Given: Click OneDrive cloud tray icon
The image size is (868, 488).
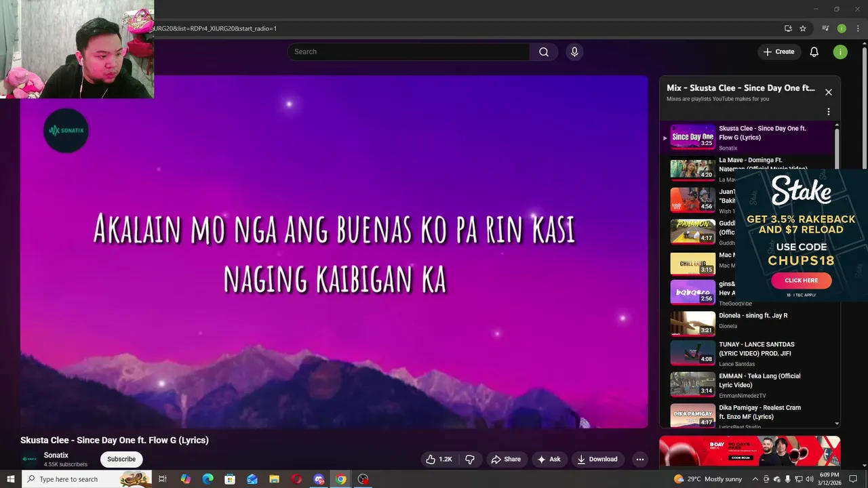Looking at the screenshot, I should pos(777,479).
